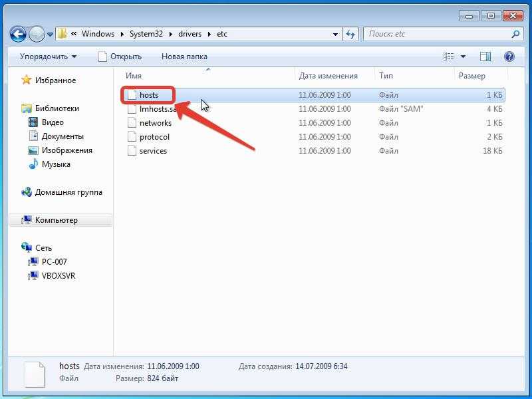This screenshot has height=399, width=532.
Task: Select the hosts file name
Action: click(x=149, y=95)
